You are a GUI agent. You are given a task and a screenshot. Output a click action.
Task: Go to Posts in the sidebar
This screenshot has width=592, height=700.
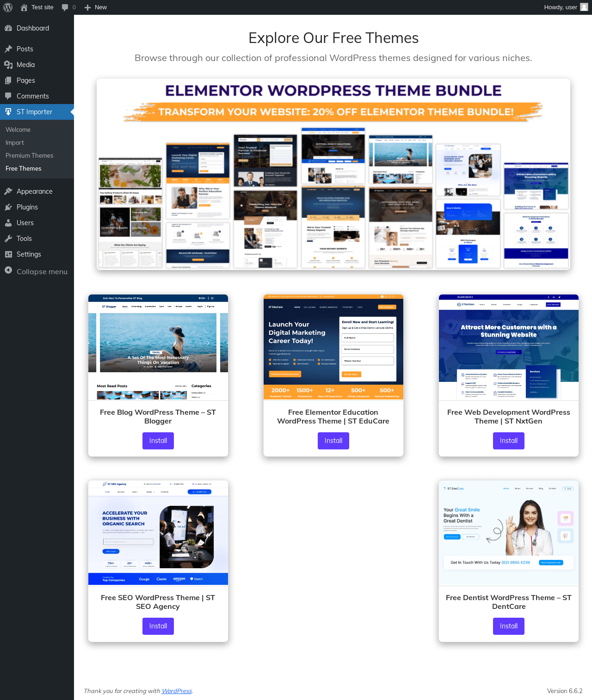(37, 49)
